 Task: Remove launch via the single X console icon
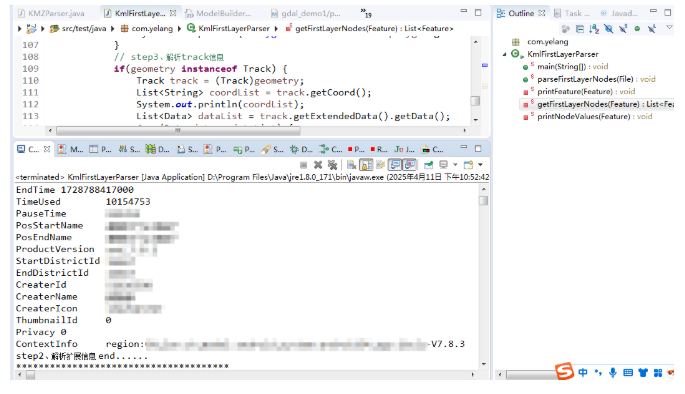coord(318,165)
